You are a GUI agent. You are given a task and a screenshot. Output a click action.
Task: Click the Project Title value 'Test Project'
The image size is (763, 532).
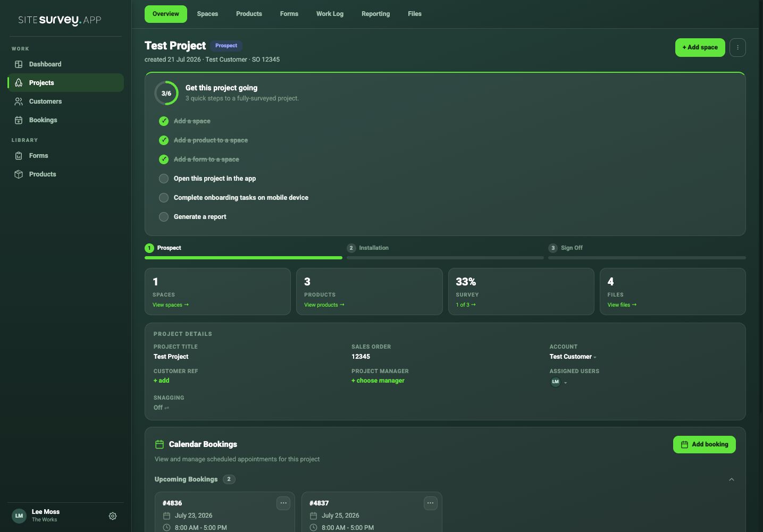[171, 357]
